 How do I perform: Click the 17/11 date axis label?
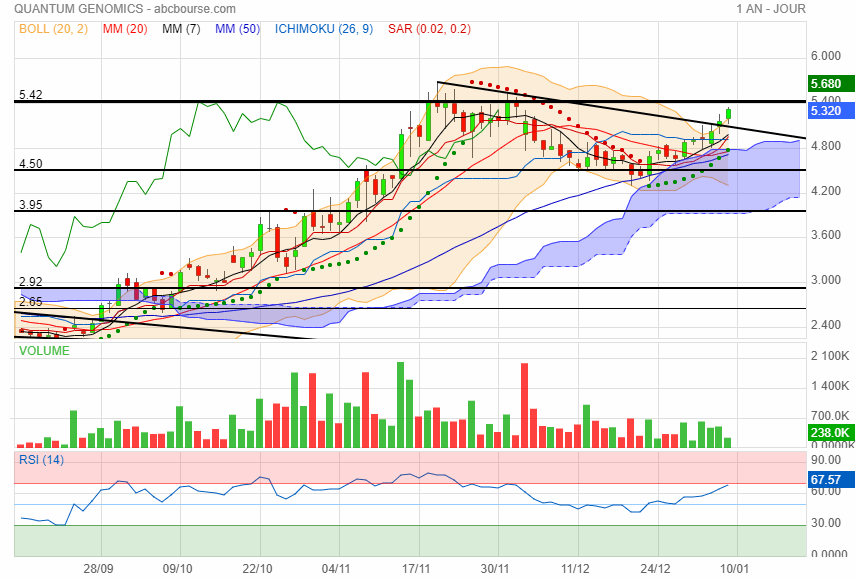416,569
